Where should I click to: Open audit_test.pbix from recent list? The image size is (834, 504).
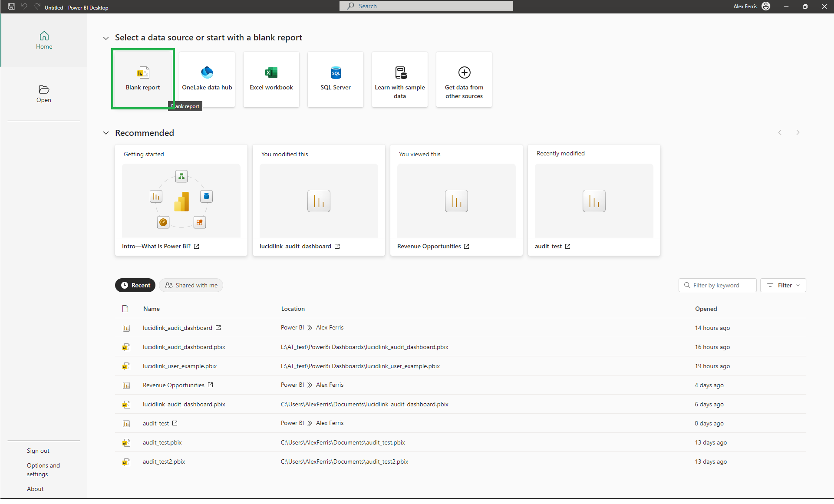(x=162, y=442)
